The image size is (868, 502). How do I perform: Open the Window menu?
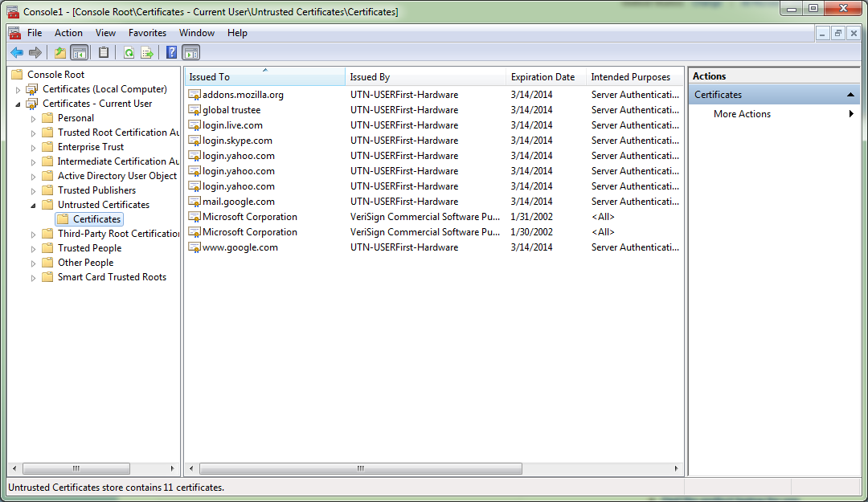(197, 33)
